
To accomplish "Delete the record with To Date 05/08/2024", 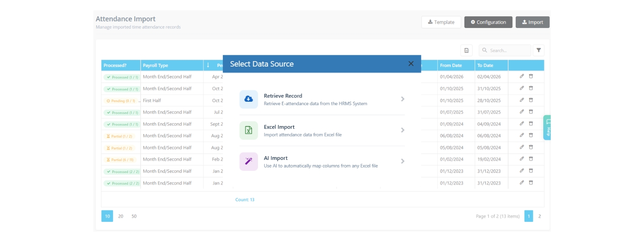I will coord(531,147).
